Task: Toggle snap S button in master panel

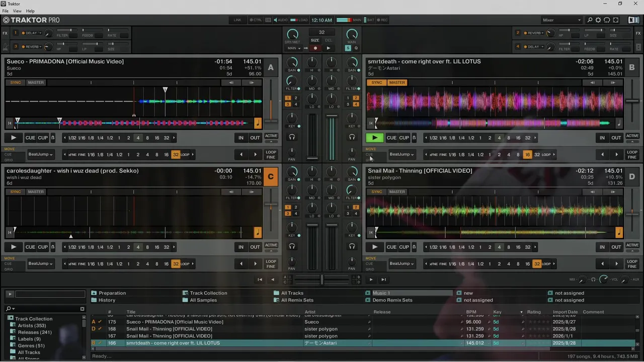Action: click(348, 48)
